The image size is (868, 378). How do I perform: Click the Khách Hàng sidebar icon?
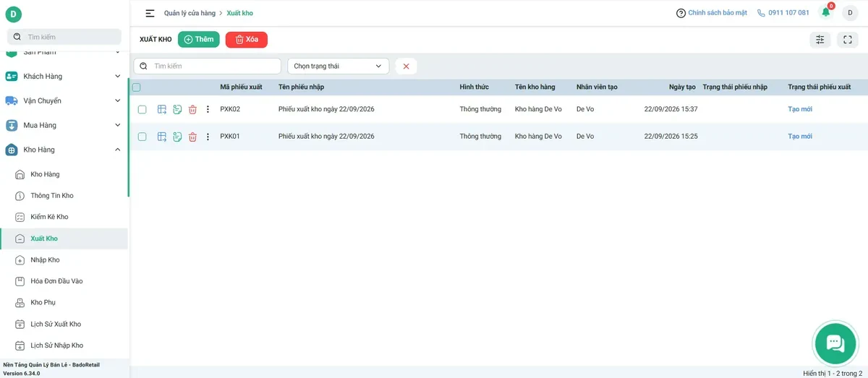coord(12,77)
